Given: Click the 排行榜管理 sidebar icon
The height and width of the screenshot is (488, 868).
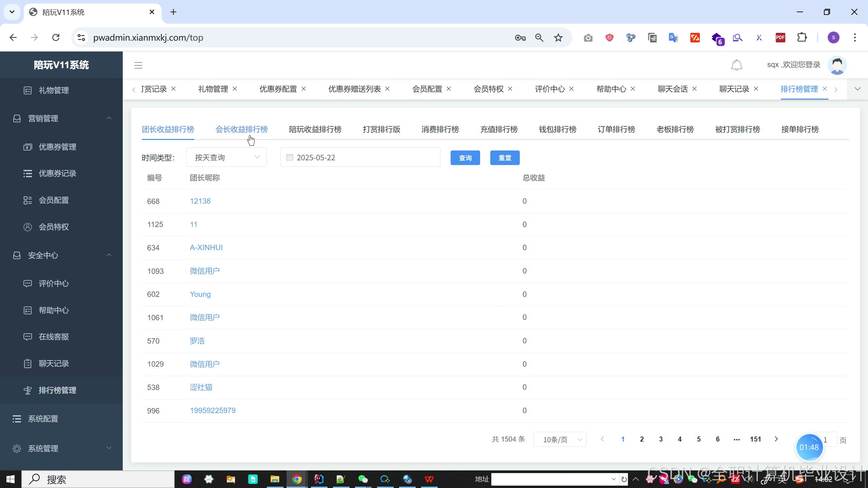Looking at the screenshot, I should (x=27, y=390).
